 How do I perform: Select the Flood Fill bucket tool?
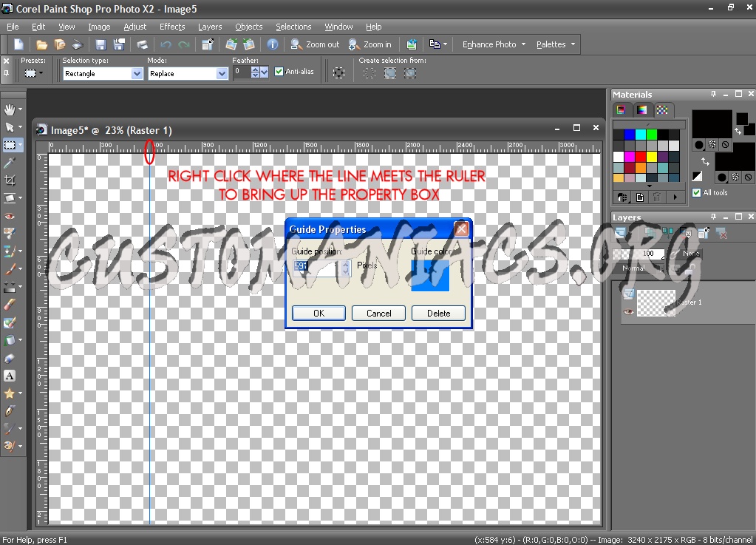[x=9, y=340]
